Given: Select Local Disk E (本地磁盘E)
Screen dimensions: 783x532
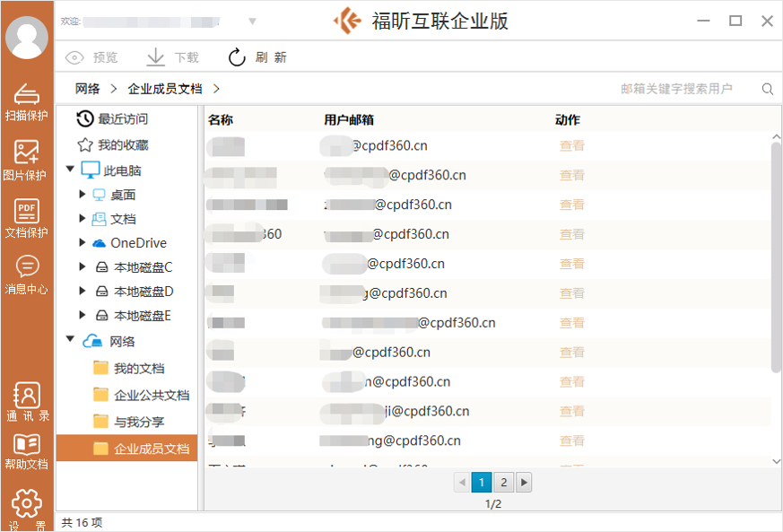Looking at the screenshot, I should (134, 316).
